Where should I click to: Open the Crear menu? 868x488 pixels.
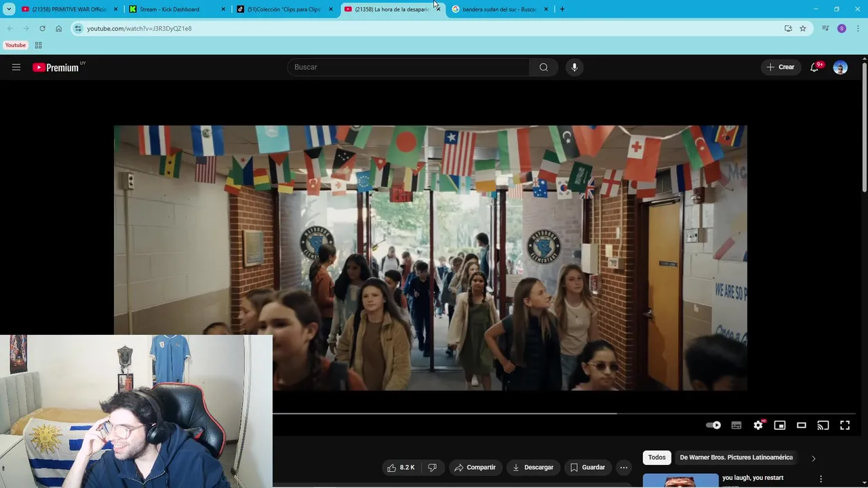point(781,67)
